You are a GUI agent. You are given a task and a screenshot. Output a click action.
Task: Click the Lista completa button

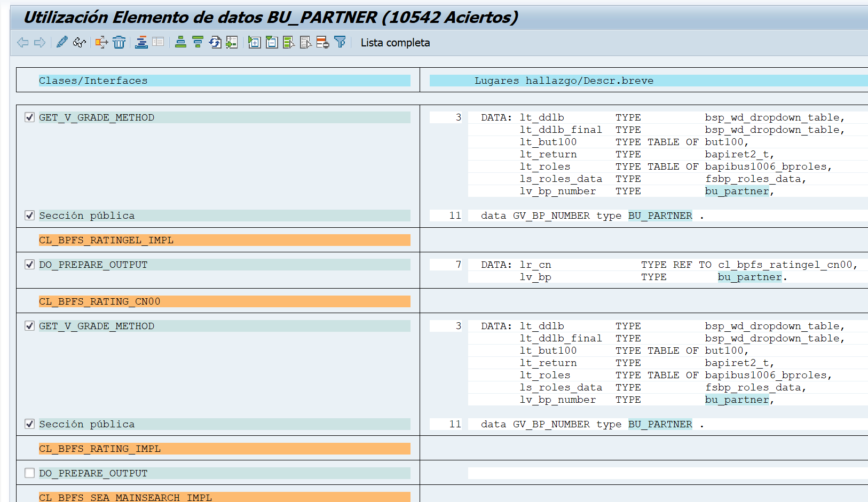coord(395,43)
